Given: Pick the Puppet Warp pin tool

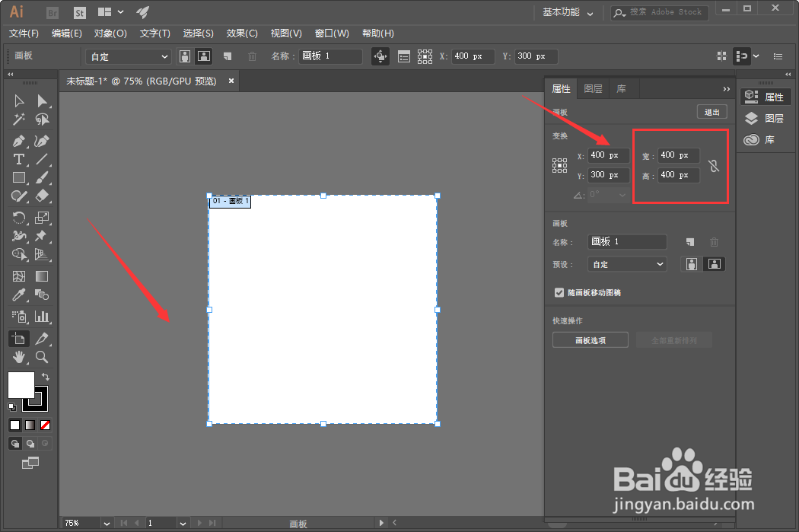Looking at the screenshot, I should 42,236.
